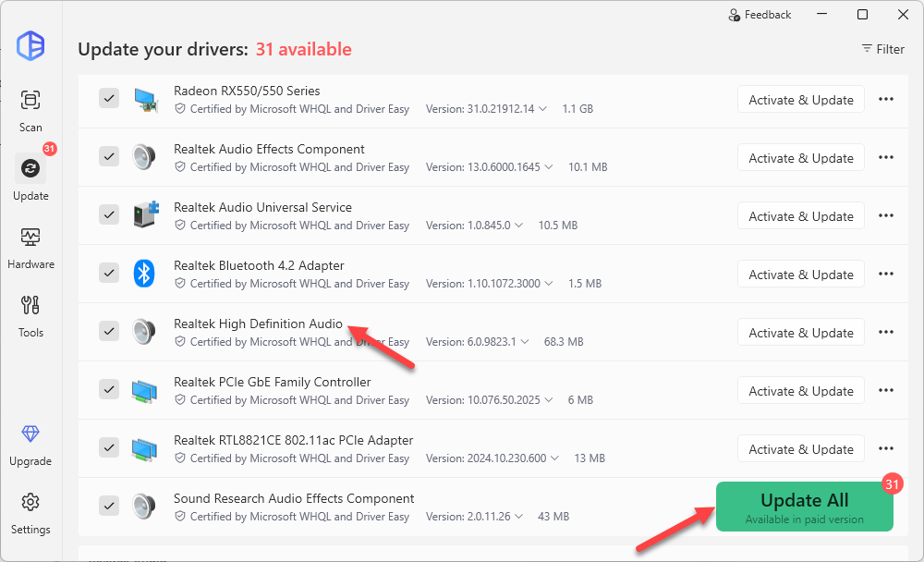Toggle checkbox for Realtek High Definition Audio

tap(109, 332)
